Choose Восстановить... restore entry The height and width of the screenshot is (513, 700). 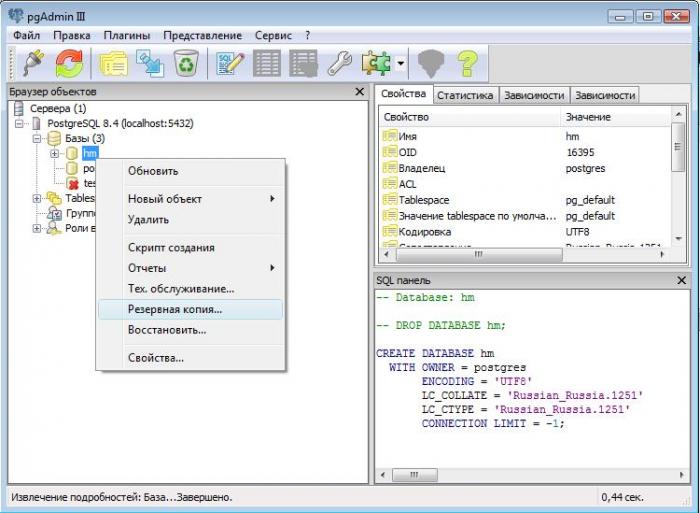point(191,330)
